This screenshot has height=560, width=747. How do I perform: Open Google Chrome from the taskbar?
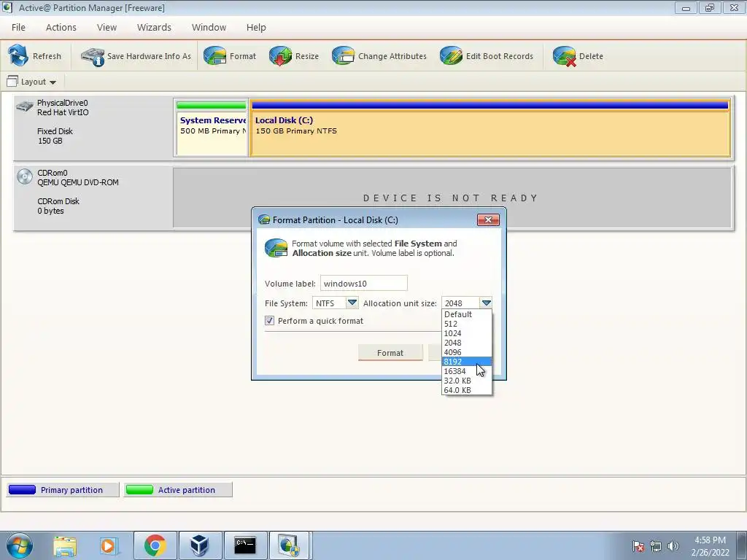155,545
